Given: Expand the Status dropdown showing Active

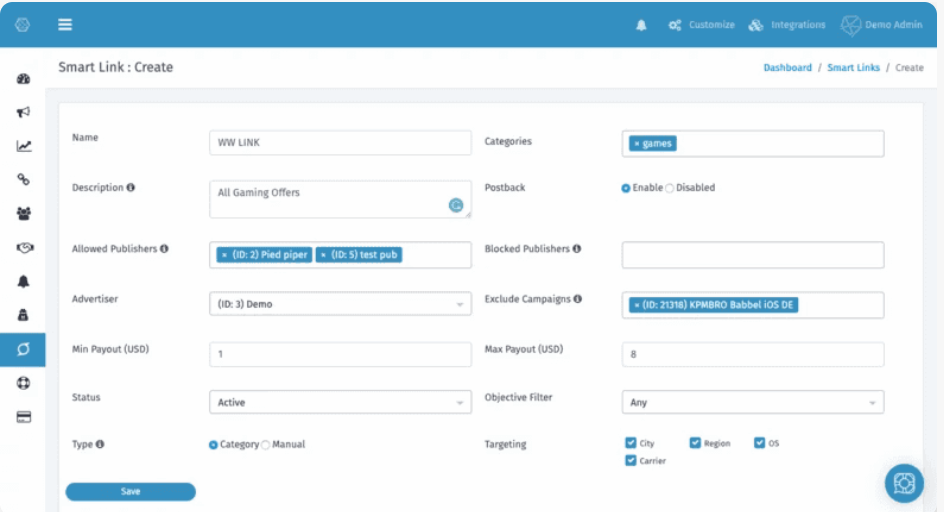Looking at the screenshot, I should 340,402.
